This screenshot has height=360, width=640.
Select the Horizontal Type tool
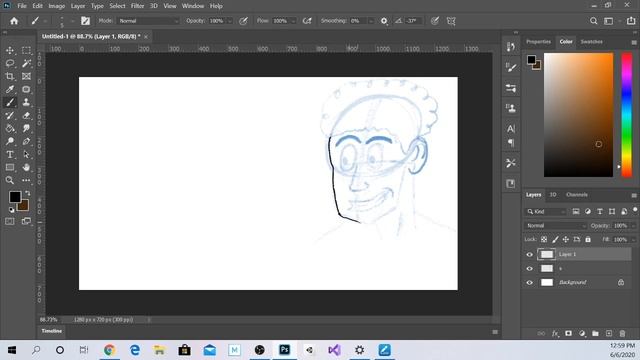point(10,155)
